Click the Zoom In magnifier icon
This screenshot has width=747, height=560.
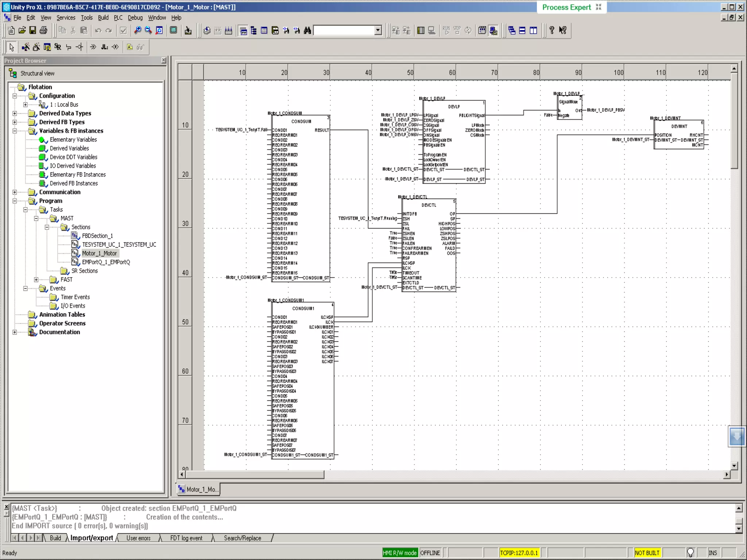pyautogui.click(x=138, y=31)
